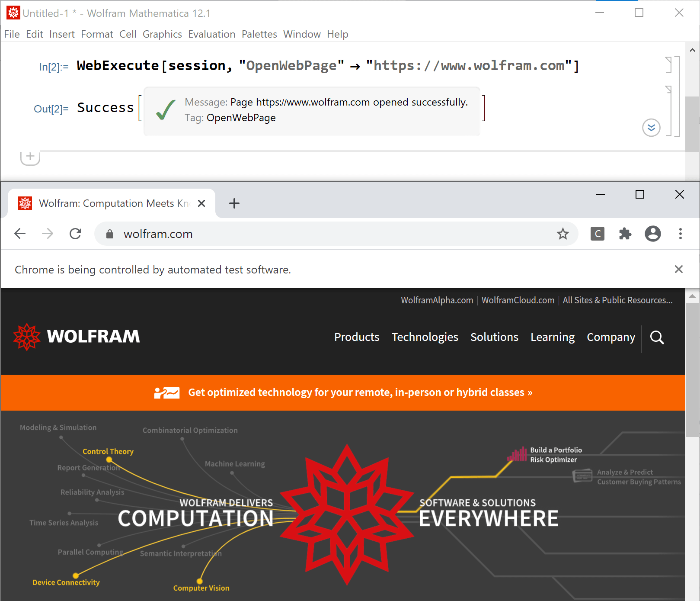Click the notebook vertical scrollbar
700x601 pixels.
(692, 124)
